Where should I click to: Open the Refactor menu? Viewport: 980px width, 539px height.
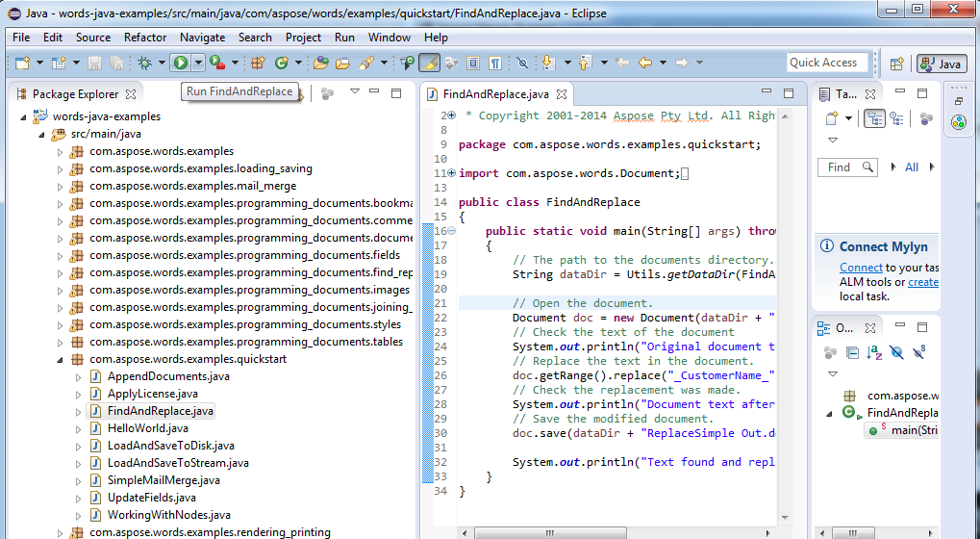(145, 38)
